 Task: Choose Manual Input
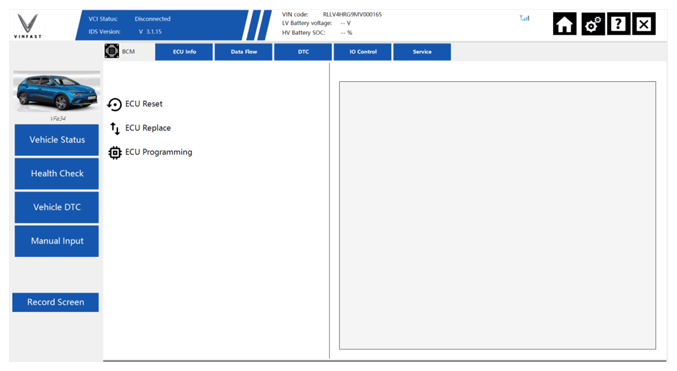tap(57, 241)
